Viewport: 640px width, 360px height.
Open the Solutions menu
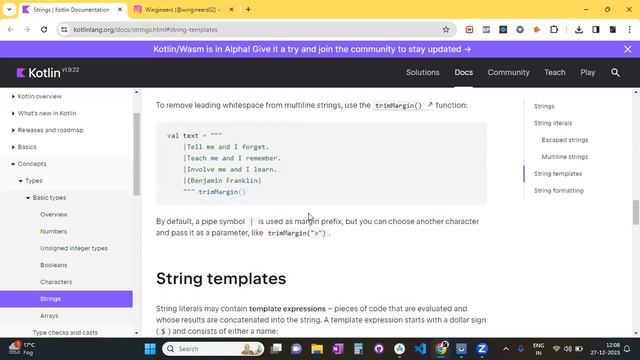pyautogui.click(x=422, y=73)
